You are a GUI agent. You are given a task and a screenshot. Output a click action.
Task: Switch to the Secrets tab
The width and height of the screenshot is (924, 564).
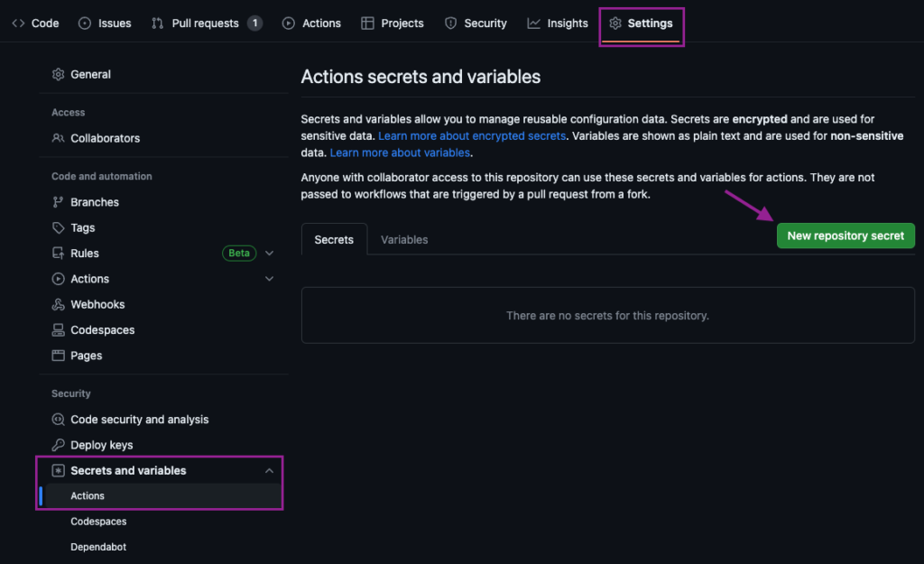click(x=334, y=240)
